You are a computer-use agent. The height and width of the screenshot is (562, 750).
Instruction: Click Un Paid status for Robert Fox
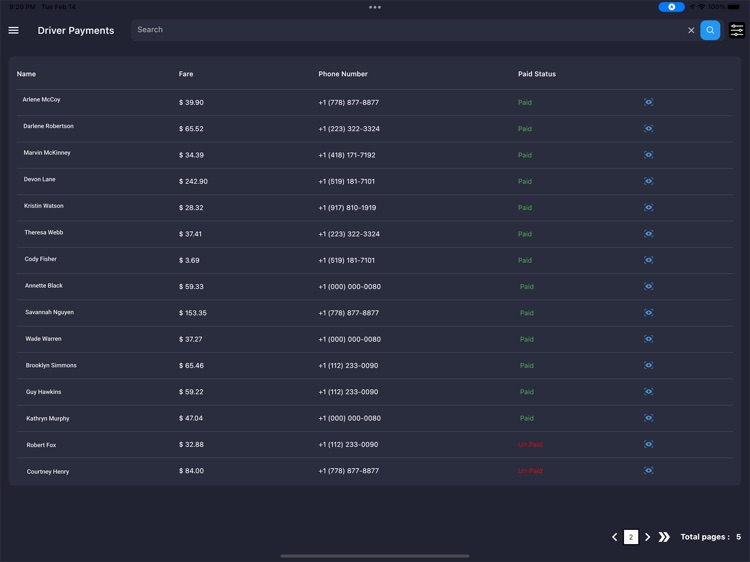[530, 444]
